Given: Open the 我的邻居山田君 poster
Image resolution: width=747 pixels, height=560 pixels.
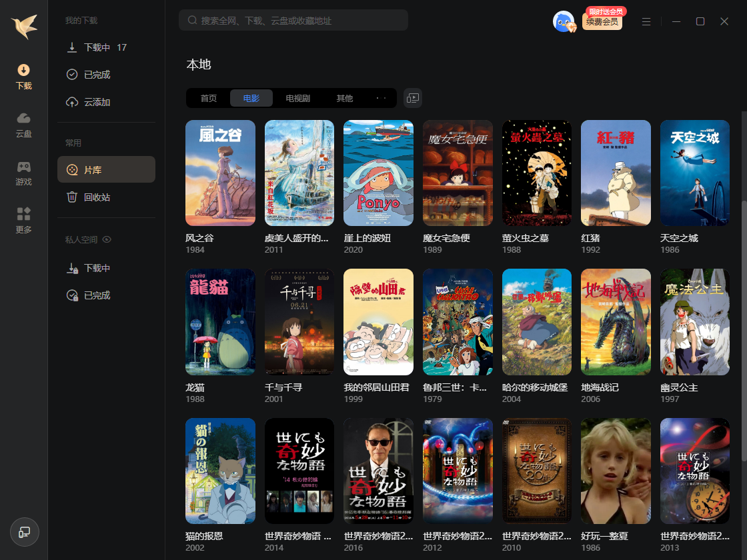Looking at the screenshot, I should [378, 322].
